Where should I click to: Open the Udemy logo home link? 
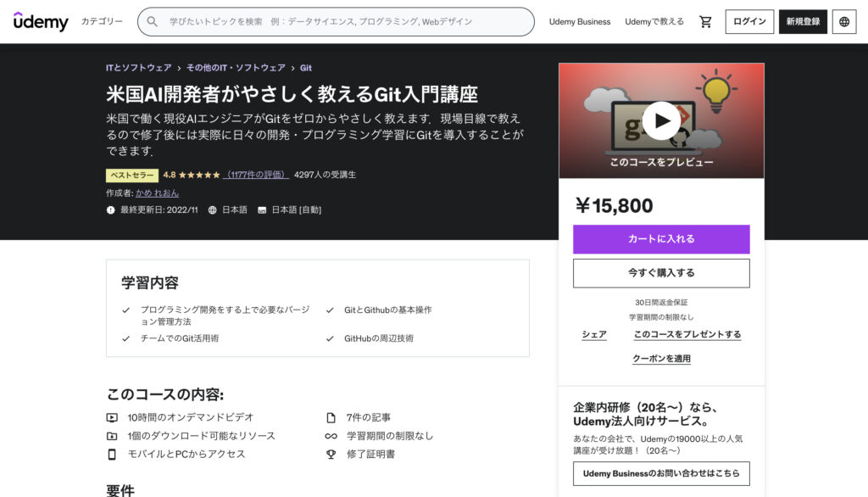point(41,21)
